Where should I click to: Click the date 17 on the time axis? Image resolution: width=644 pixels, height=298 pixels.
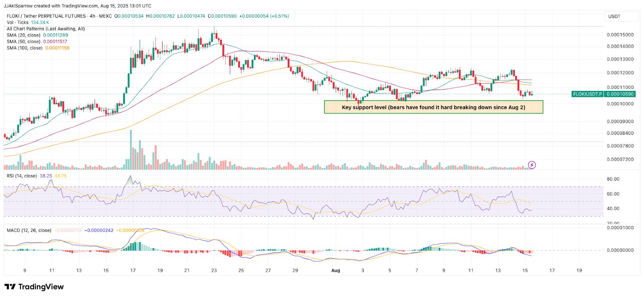552,271
